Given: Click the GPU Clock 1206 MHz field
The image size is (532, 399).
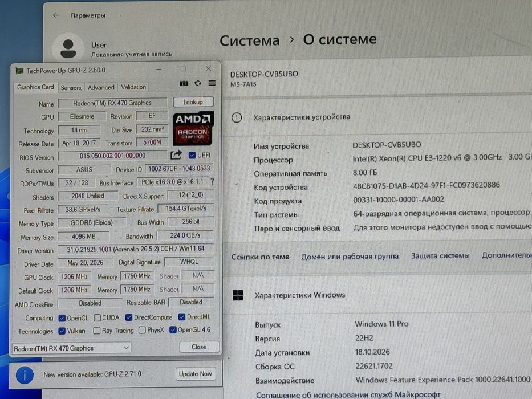Looking at the screenshot, I should coord(74,277).
